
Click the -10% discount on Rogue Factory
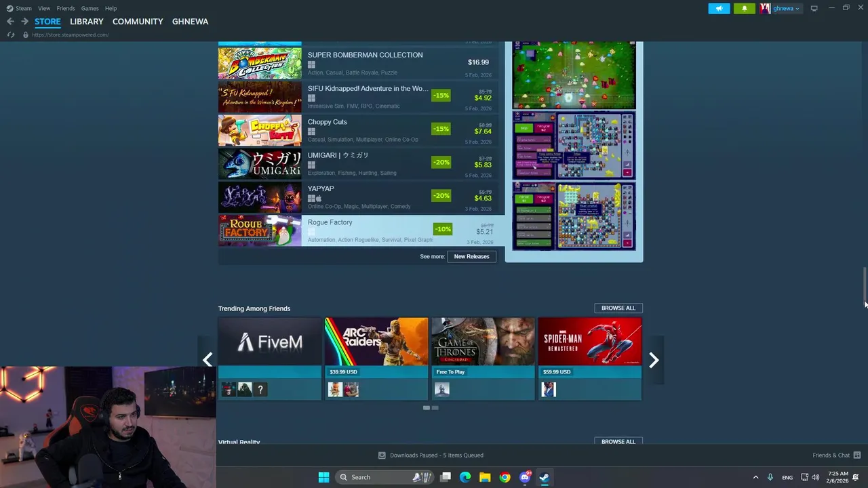click(x=443, y=229)
